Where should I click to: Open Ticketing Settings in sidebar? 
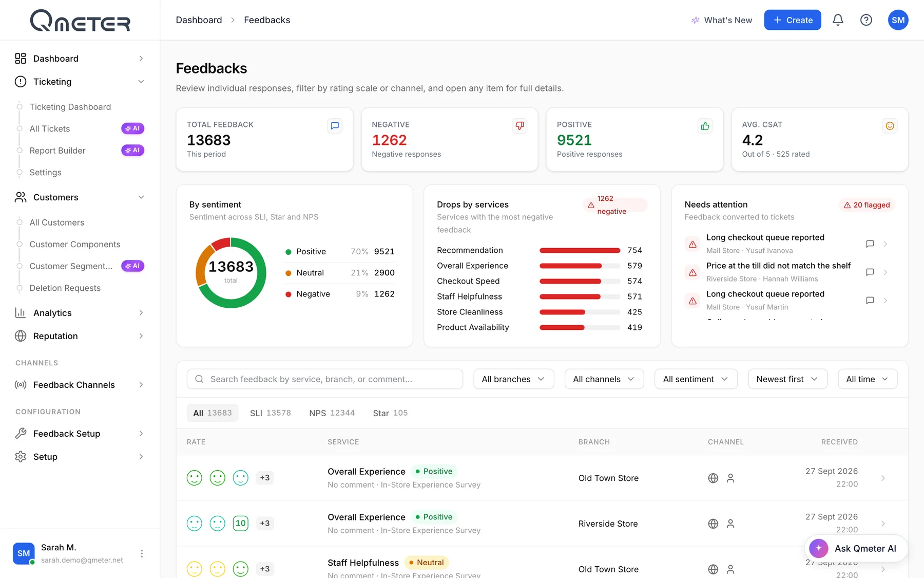click(x=46, y=173)
